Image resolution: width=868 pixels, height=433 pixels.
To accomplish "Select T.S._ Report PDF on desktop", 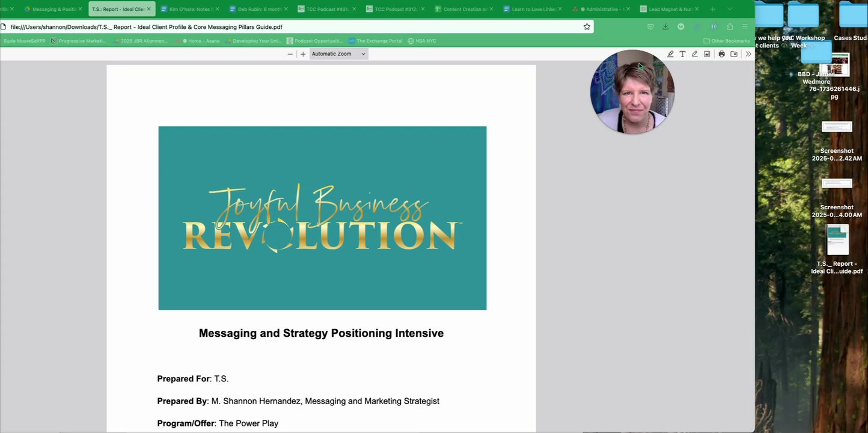I will [837, 249].
